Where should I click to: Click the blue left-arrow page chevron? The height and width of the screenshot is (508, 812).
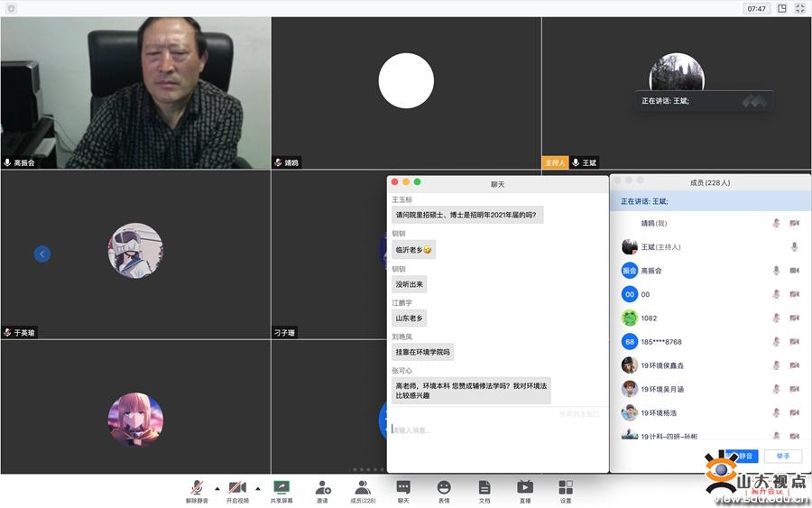(x=42, y=254)
